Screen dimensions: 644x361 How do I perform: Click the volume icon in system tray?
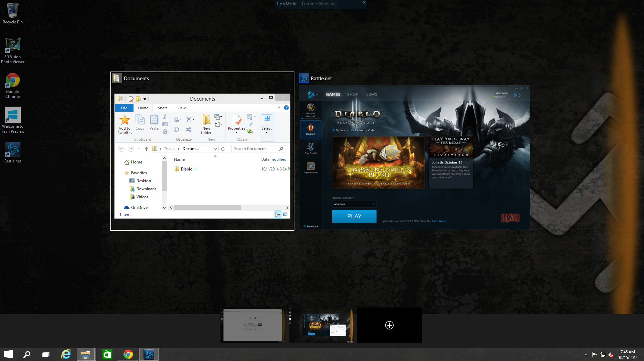(x=611, y=355)
